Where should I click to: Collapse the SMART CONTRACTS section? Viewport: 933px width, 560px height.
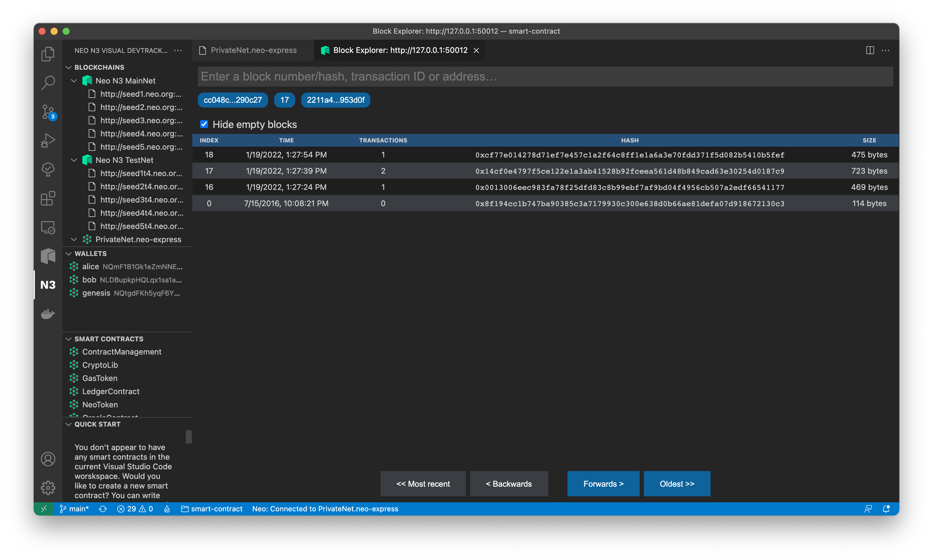pos(69,339)
